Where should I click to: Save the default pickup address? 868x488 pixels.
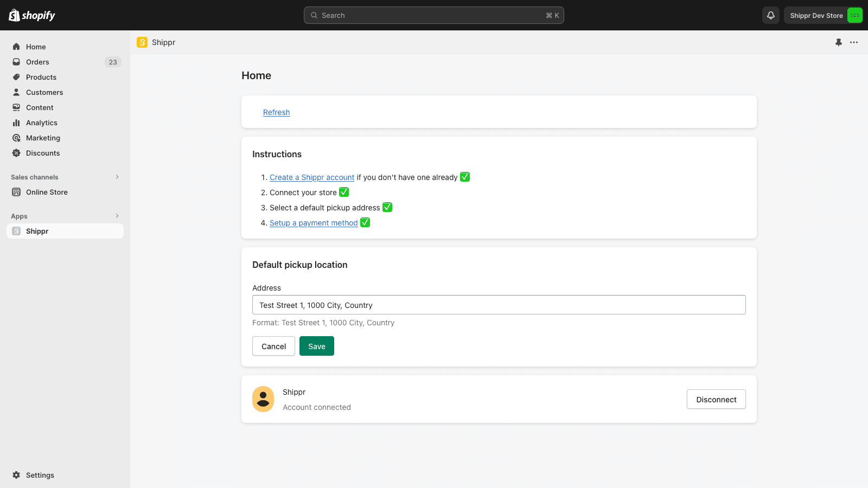coord(316,346)
